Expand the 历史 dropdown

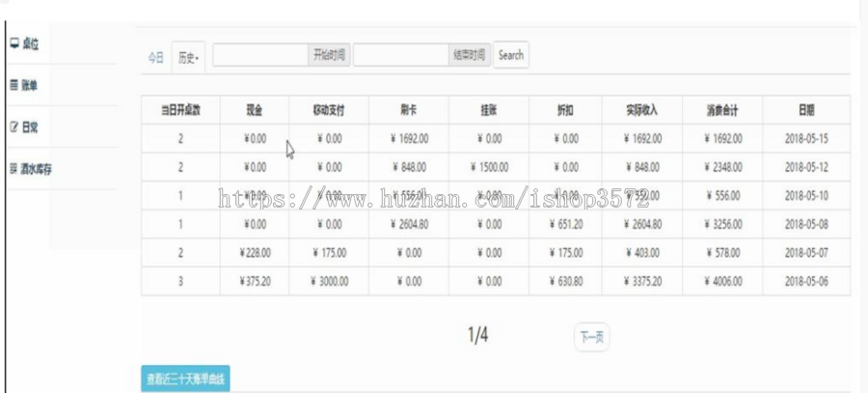tap(188, 58)
